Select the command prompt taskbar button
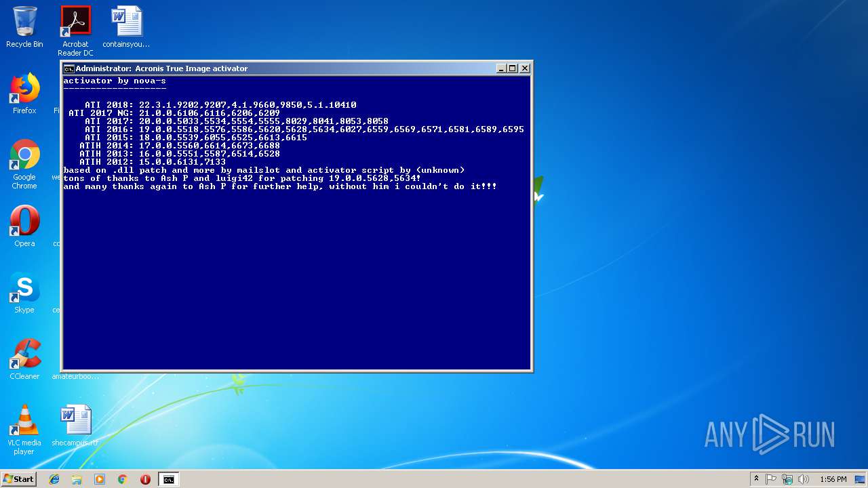This screenshot has height=488, width=868. pos(168,479)
